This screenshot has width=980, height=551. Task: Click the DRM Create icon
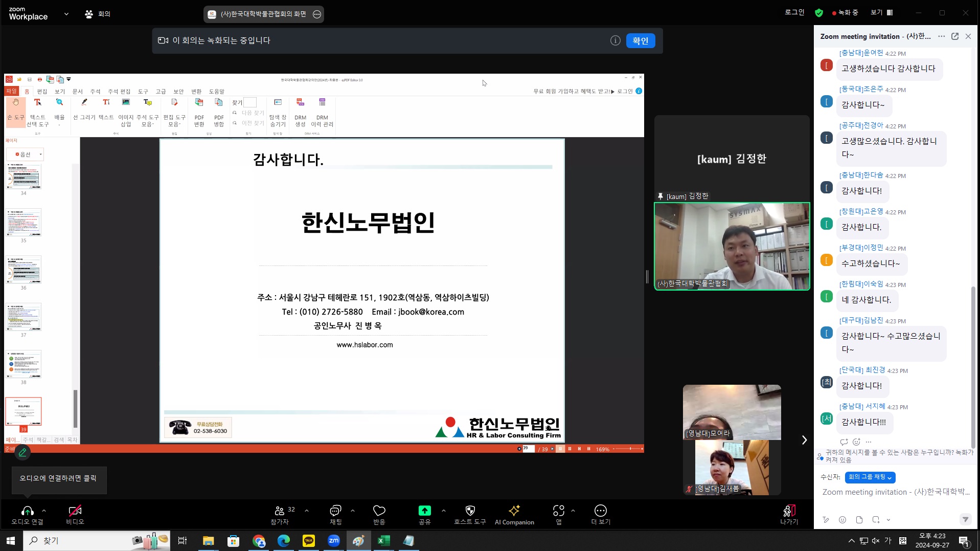click(300, 112)
